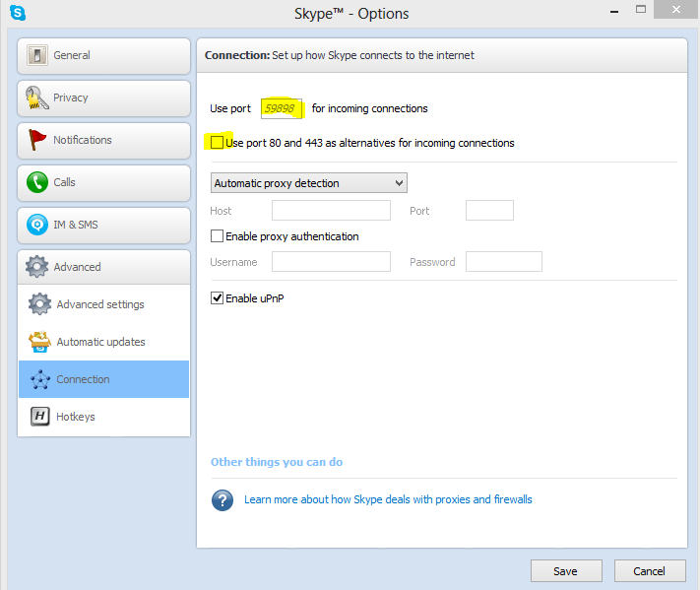Click the Skype logo icon in title bar
The image size is (700, 590).
(18, 13)
